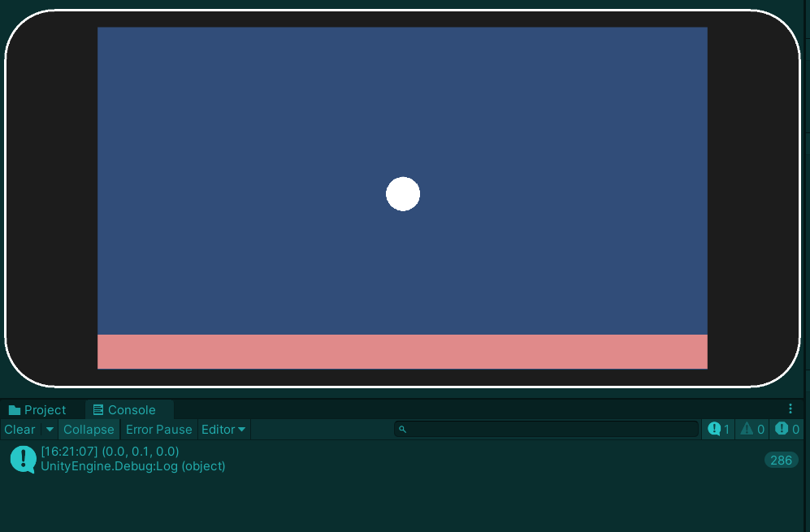Click the Project tab's folder icon
Viewport: 810px width, 532px height.
pyautogui.click(x=15, y=409)
